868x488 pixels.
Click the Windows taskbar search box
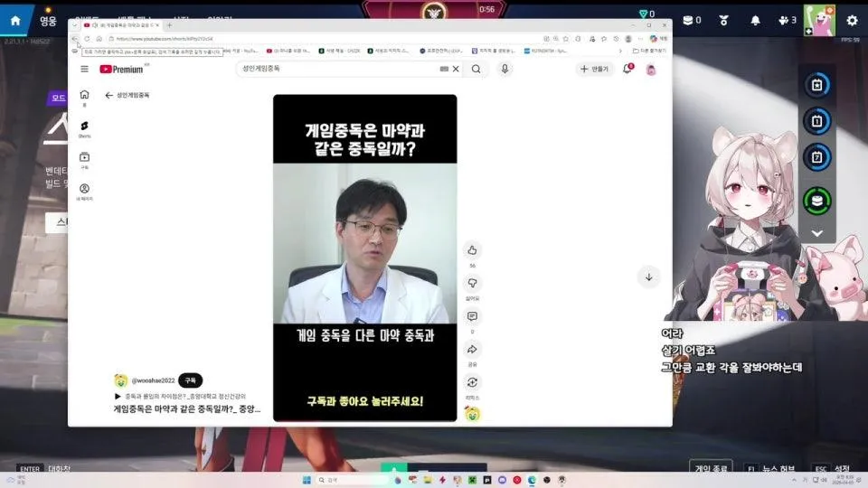pyautogui.click(x=352, y=480)
